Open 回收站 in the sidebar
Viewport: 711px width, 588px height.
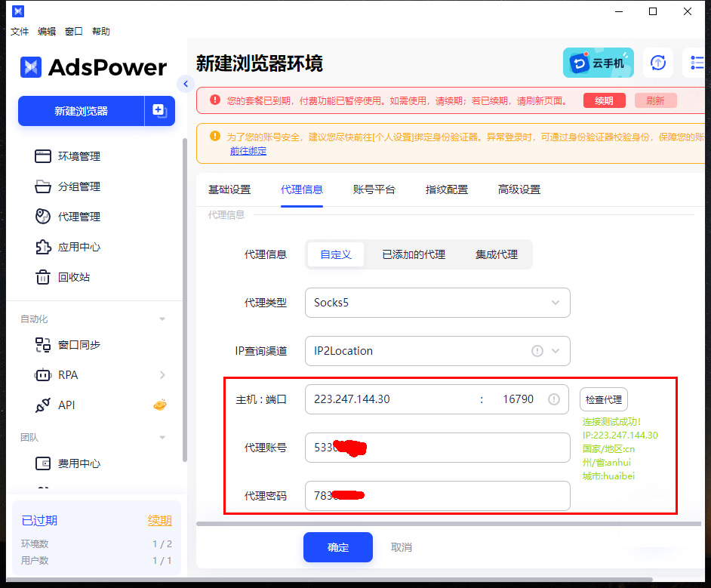click(x=63, y=277)
